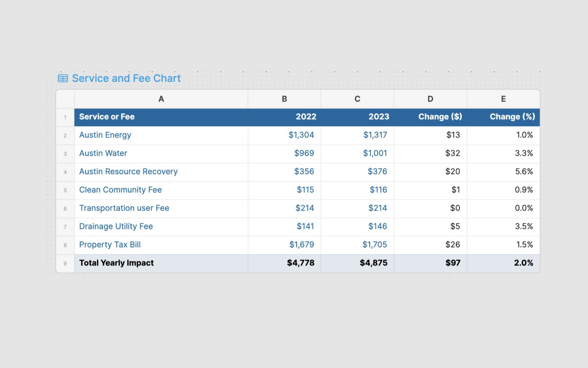Select row number 3 header

[x=65, y=154]
